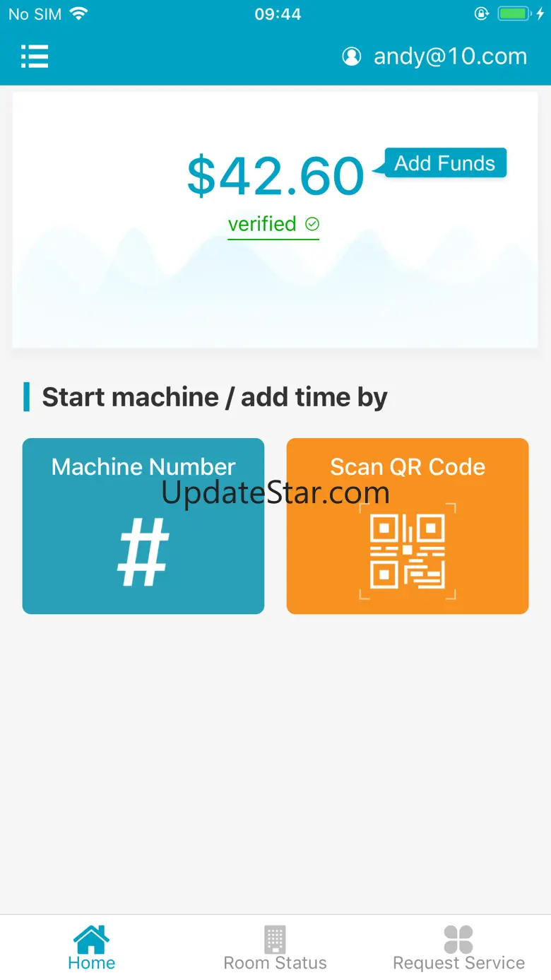Image resolution: width=551 pixels, height=980 pixels.
Task: Tap the green verified checkmark icon
Action: [x=312, y=224]
